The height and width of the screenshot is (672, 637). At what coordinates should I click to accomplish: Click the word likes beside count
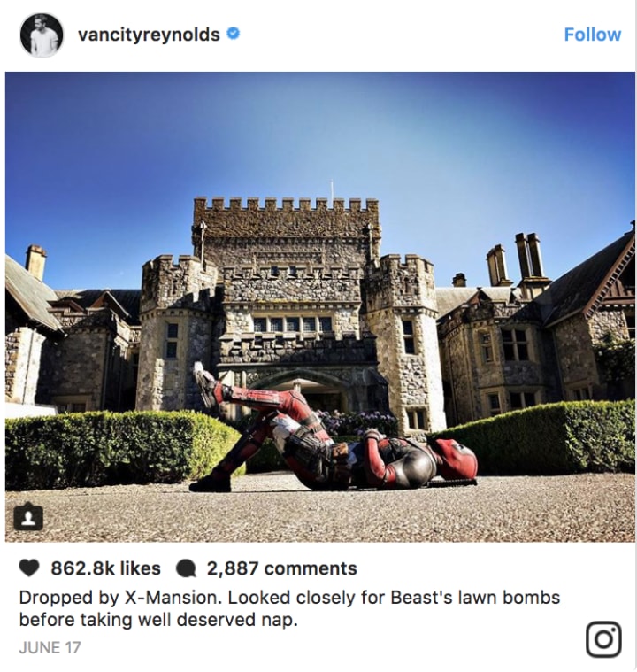pos(140,568)
